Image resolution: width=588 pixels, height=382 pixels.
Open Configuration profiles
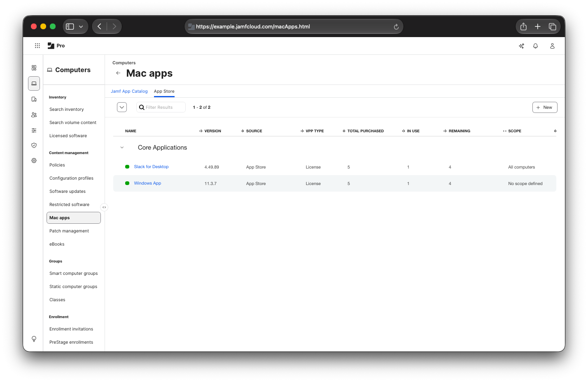(71, 178)
